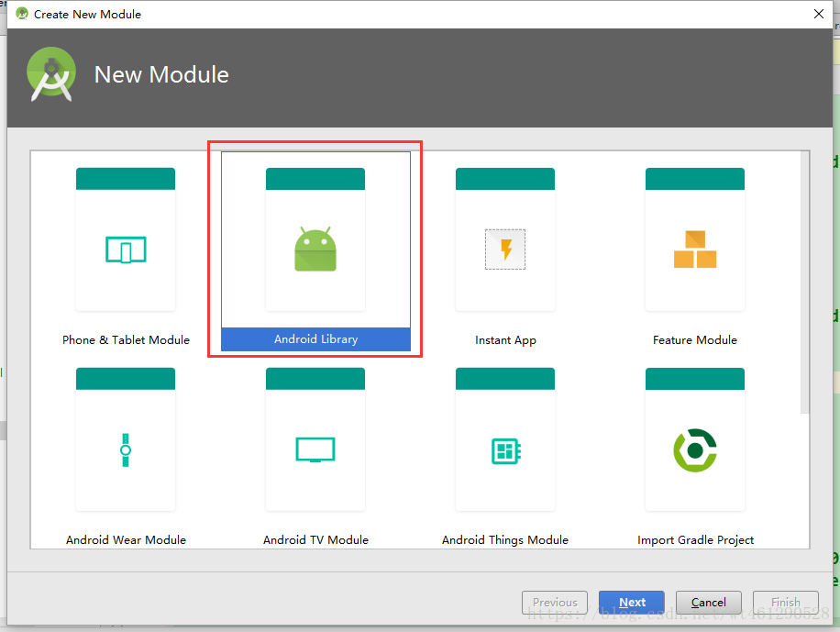
Task: Click the module list vertical scrollbar
Action: [x=804, y=283]
